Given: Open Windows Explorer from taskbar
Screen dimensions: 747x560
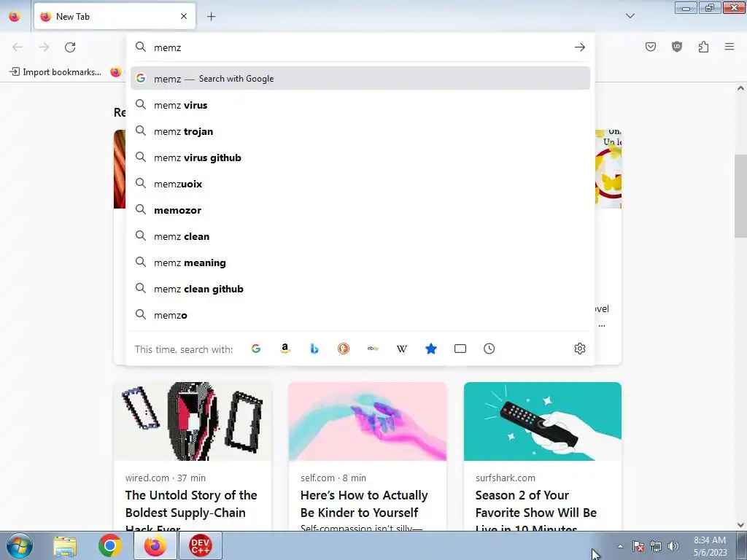Looking at the screenshot, I should pyautogui.click(x=65, y=545).
